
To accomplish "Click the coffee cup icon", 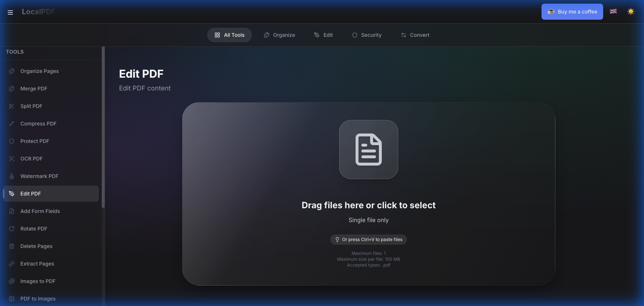I will point(551,12).
